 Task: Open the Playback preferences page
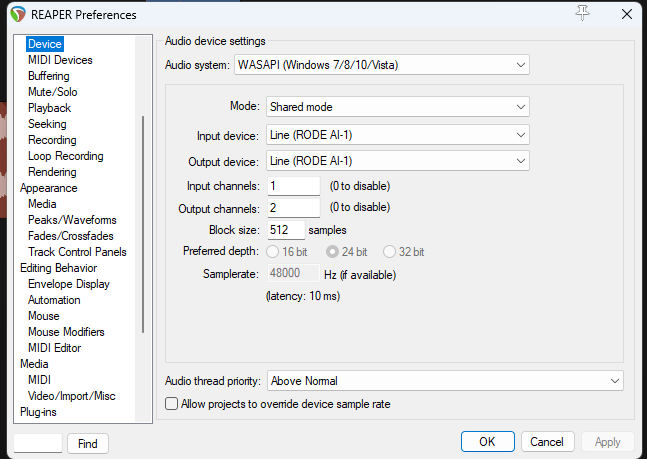tap(50, 108)
